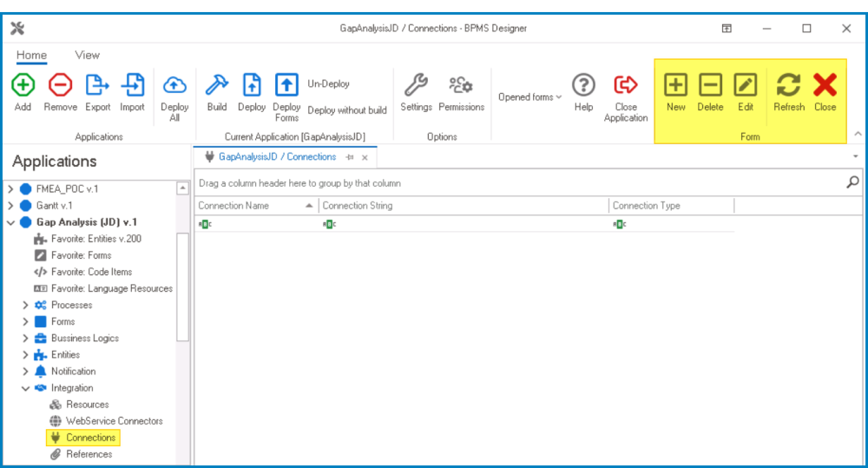Expand the Notification tree node
Screen dimensions: 868x468
(x=25, y=372)
